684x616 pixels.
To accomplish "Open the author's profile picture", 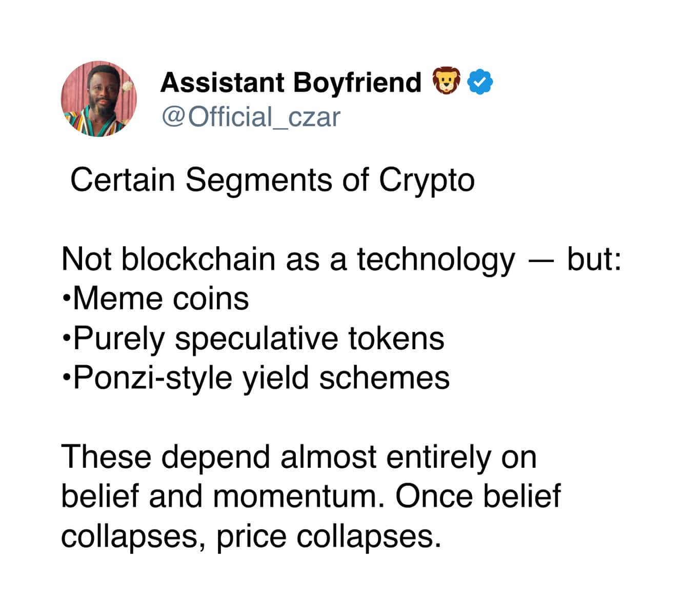I will pos(99,99).
